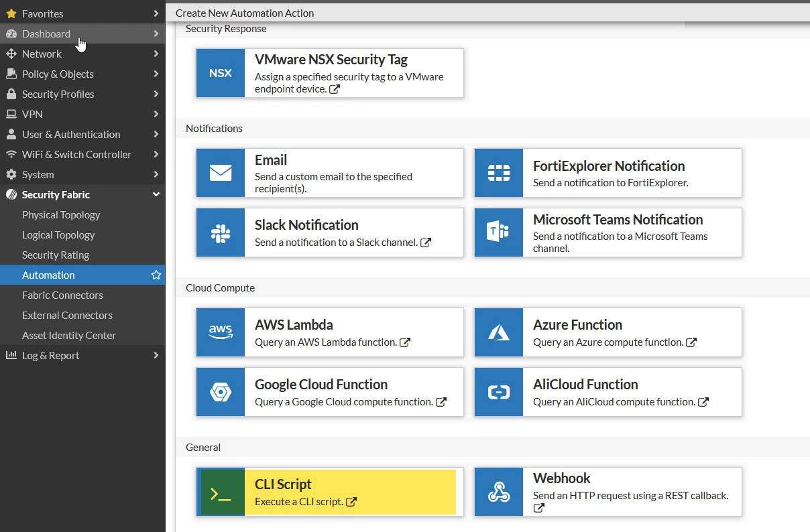Choose FortiExplorer Notification title

click(609, 166)
